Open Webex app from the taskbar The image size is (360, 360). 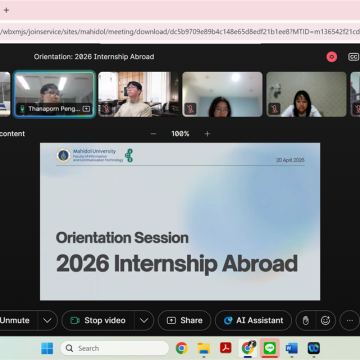(314, 348)
